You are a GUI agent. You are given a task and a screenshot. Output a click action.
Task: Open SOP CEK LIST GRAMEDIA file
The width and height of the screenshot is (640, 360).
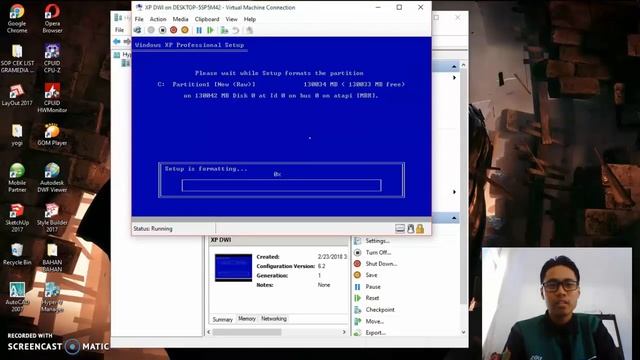click(x=17, y=58)
